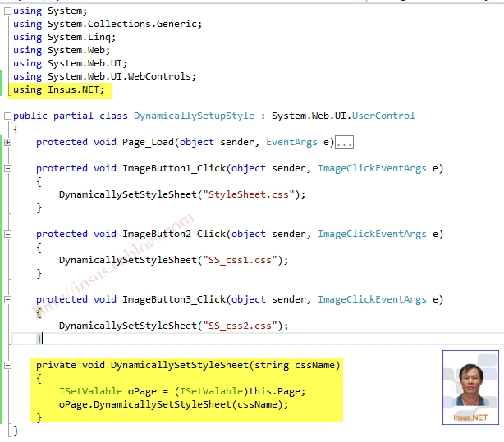Click the "using System.Linq;" line
Image resolution: width=504 pixels, height=442 pixels.
pyautogui.click(x=64, y=37)
